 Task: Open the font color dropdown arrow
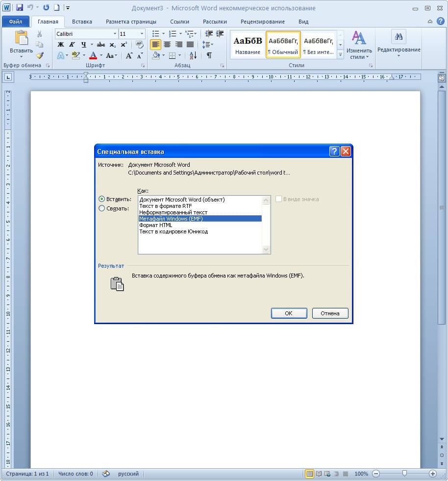(x=101, y=55)
